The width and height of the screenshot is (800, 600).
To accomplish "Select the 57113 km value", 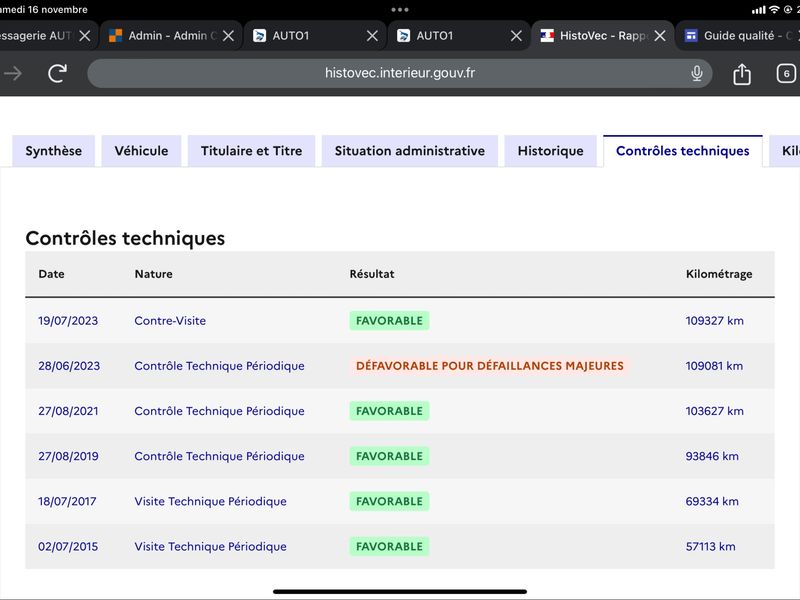I will 710,546.
